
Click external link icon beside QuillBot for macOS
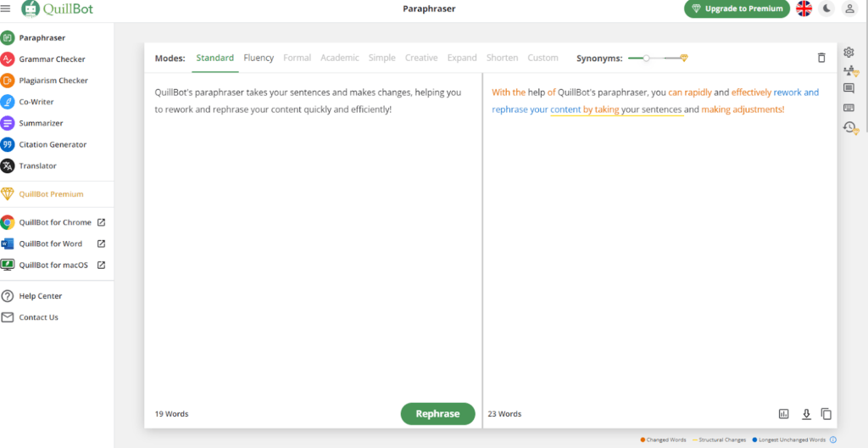(x=102, y=265)
